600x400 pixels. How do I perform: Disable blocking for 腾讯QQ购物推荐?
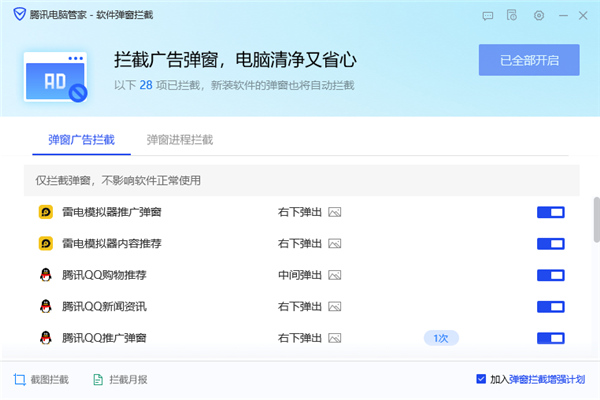(x=550, y=275)
